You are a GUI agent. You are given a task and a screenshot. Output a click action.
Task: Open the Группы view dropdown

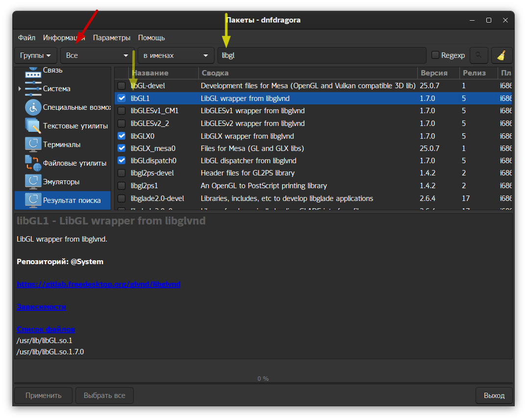36,55
